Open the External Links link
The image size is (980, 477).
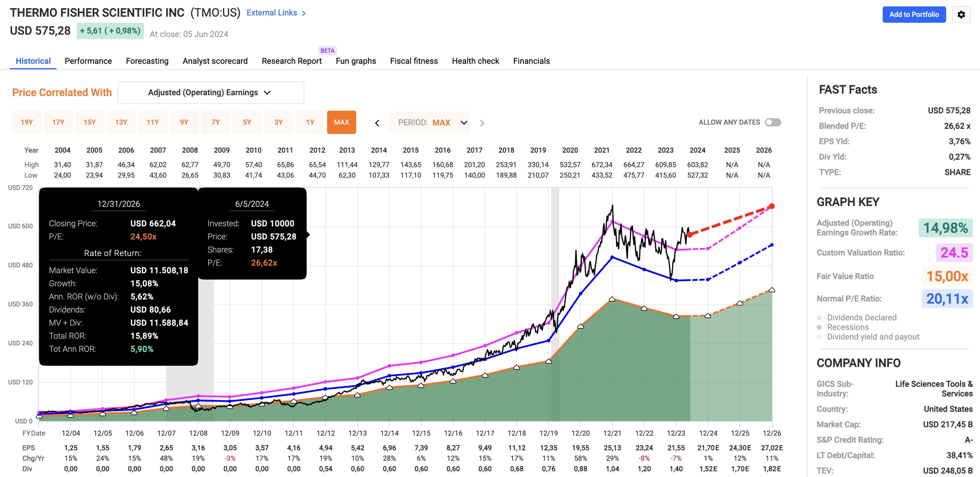(x=271, y=13)
